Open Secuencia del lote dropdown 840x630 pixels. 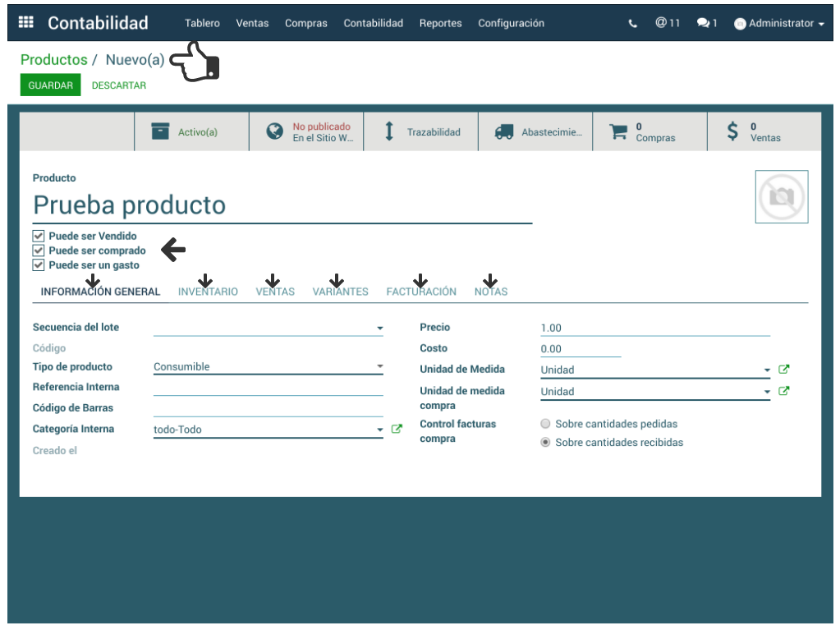point(379,328)
